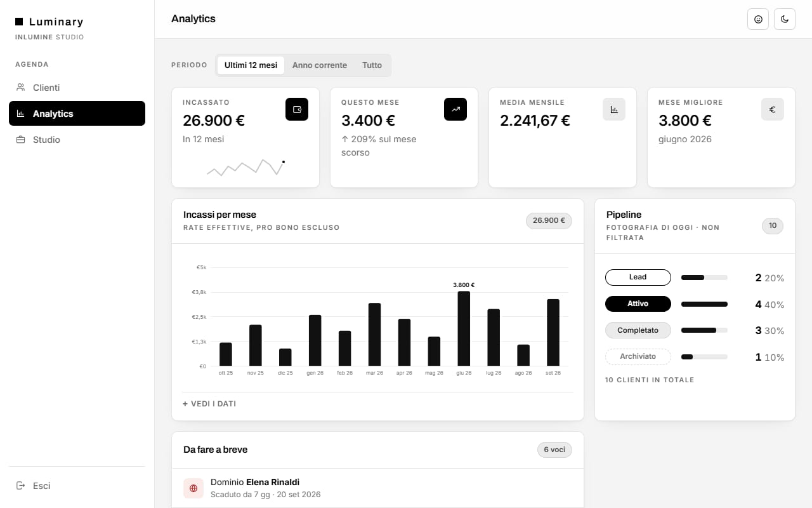Click the Esci logout arrow icon
This screenshot has height=508, width=812.
click(20, 486)
